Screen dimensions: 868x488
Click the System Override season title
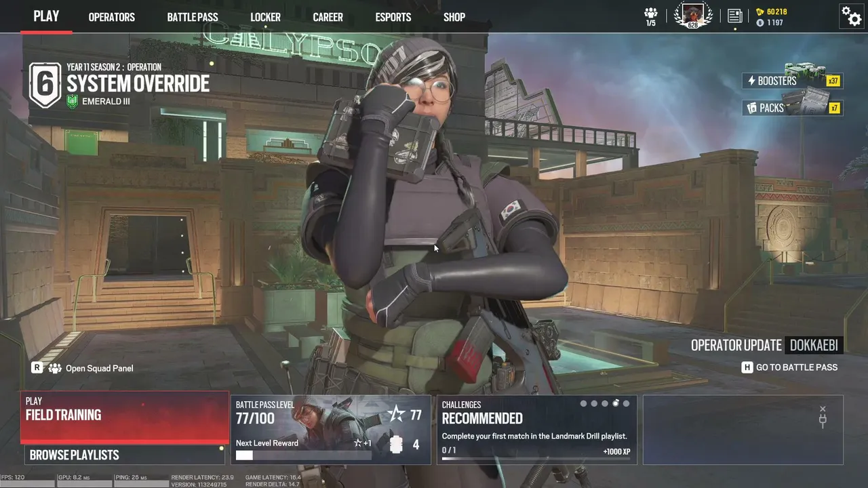pos(138,84)
